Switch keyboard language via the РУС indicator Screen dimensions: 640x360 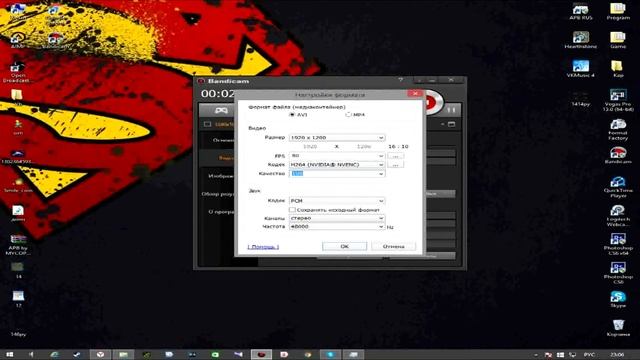click(x=589, y=355)
